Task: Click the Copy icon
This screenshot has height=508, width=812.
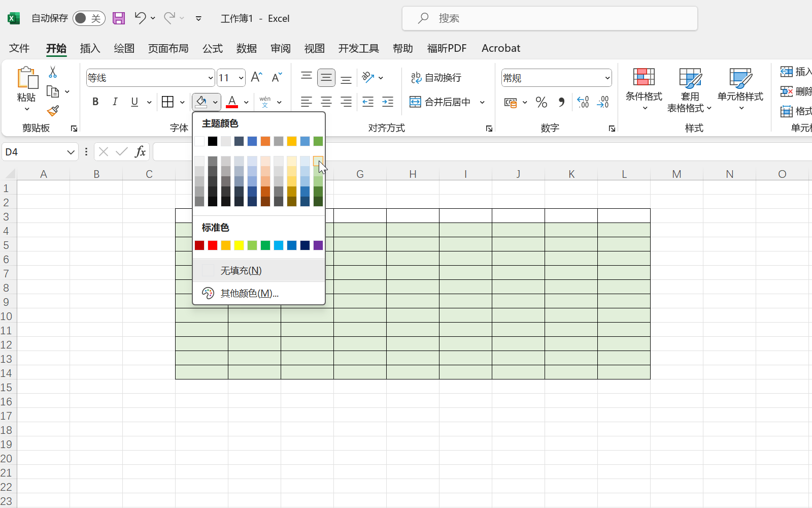Action: coord(53,91)
